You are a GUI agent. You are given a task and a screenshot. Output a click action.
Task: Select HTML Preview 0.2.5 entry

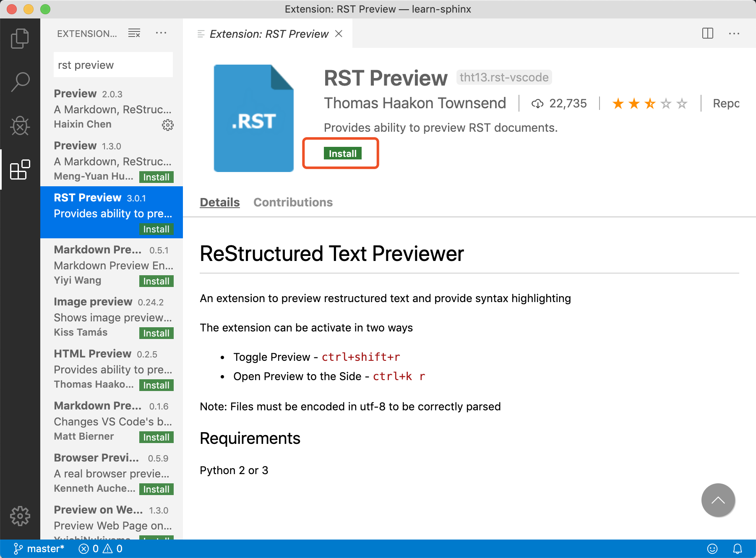click(x=112, y=368)
